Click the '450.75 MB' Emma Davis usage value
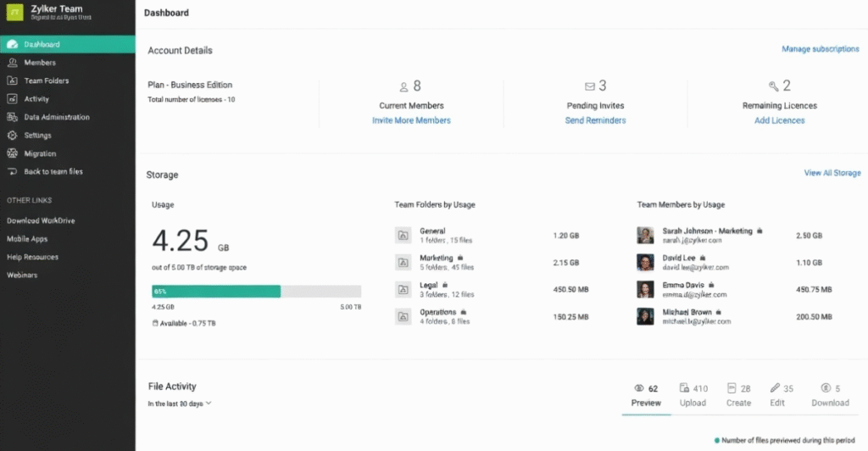 coord(814,289)
